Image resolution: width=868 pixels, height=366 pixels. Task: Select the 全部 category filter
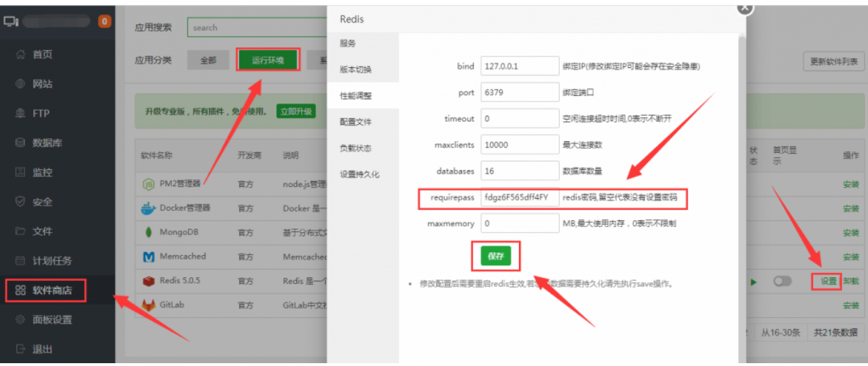click(x=209, y=60)
